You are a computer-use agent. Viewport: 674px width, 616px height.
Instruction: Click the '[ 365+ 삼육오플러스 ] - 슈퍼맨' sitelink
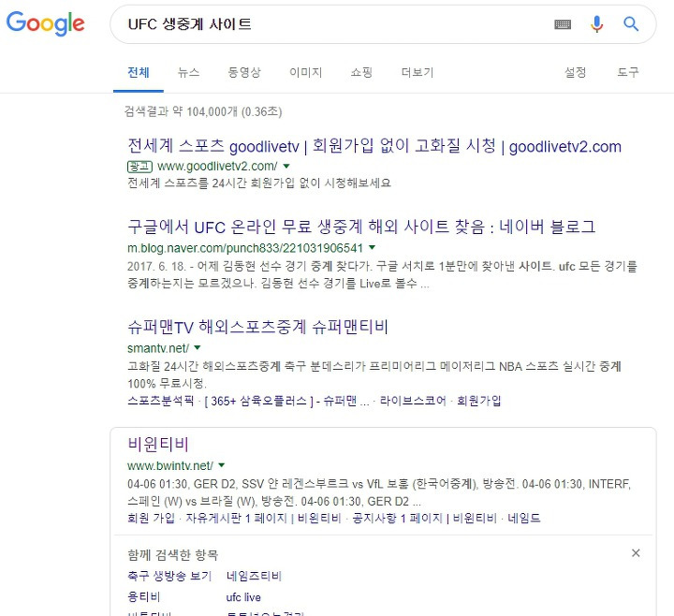pyautogui.click(x=286, y=401)
